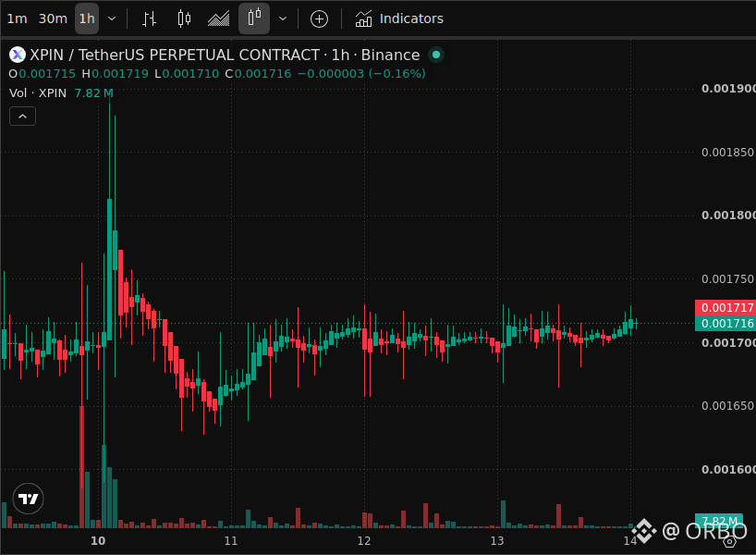
Task: Switch to candles chart style
Action: coord(184,18)
